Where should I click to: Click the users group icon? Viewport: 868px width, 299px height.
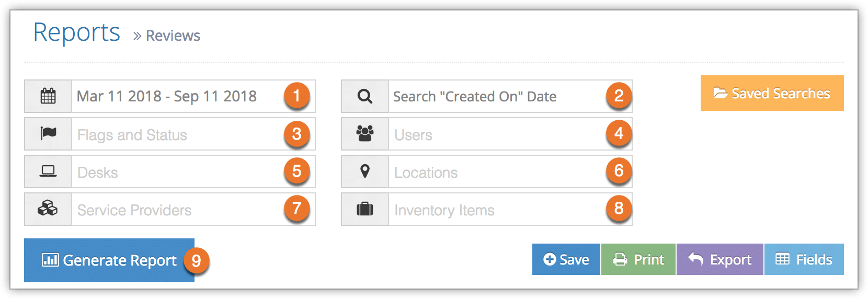[365, 134]
